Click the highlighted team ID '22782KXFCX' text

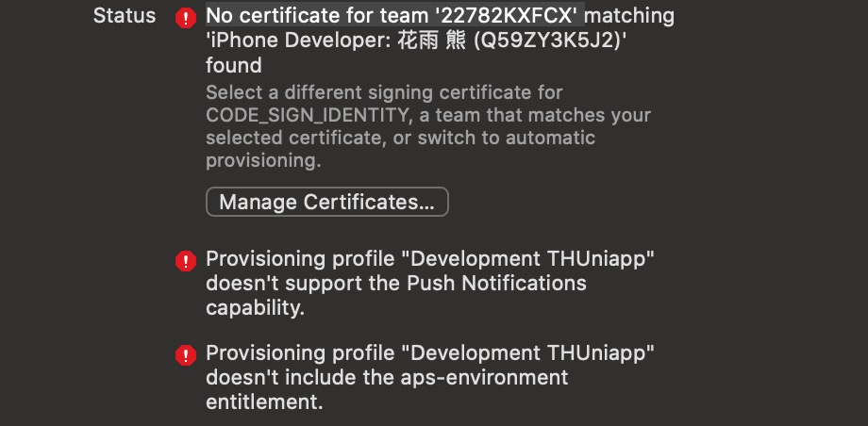click(509, 15)
